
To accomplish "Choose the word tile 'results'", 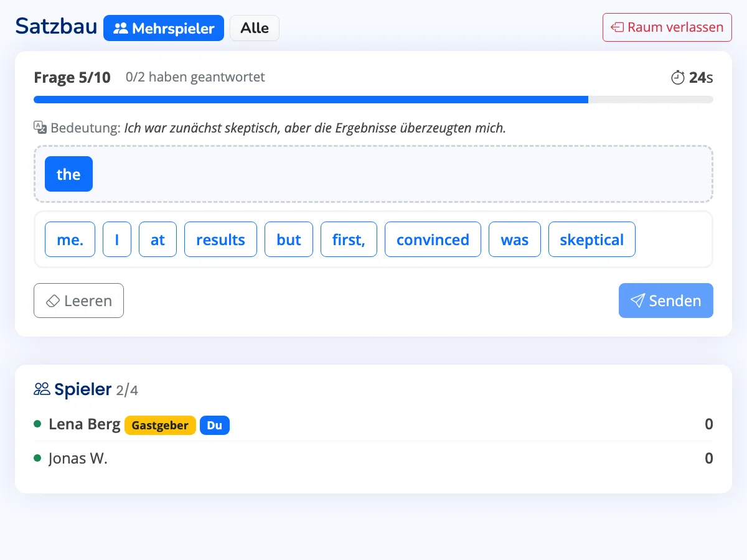I will [220, 240].
